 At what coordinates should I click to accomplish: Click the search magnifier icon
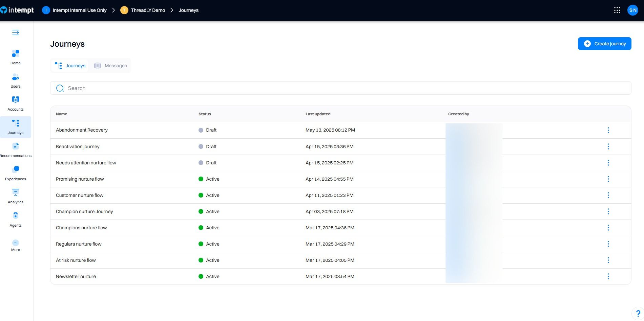point(60,88)
